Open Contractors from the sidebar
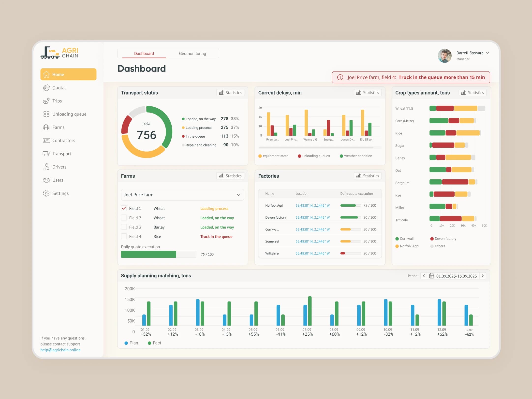The width and height of the screenshot is (532, 399). tap(68, 141)
